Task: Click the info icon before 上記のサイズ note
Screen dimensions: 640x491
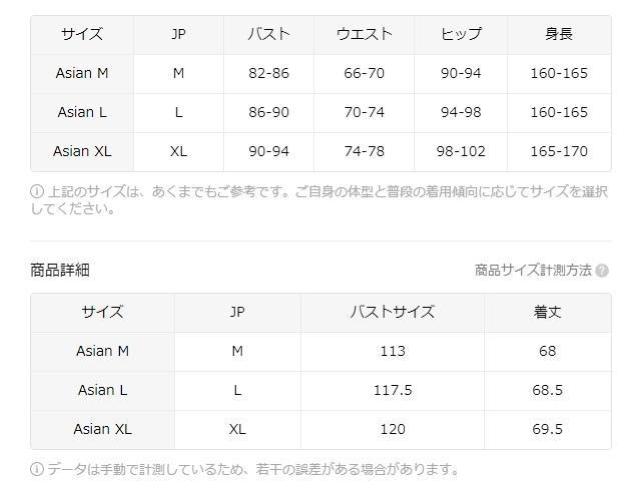Action: click(x=37, y=193)
